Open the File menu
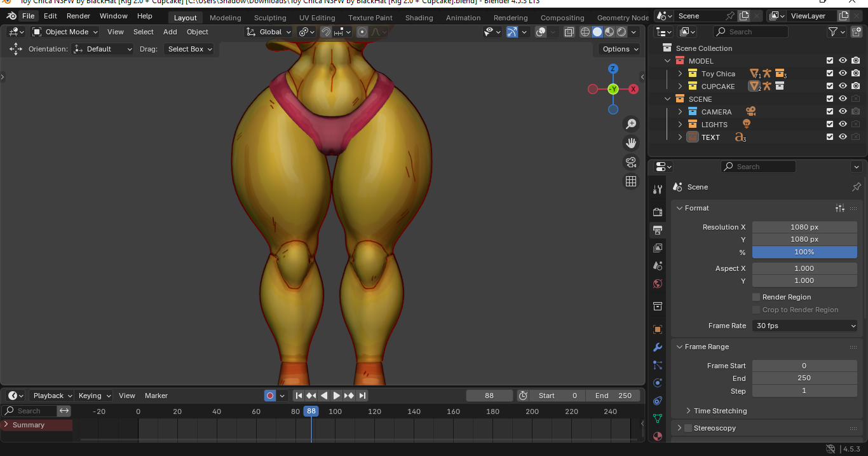Image resolution: width=868 pixels, height=456 pixels. pos(28,16)
